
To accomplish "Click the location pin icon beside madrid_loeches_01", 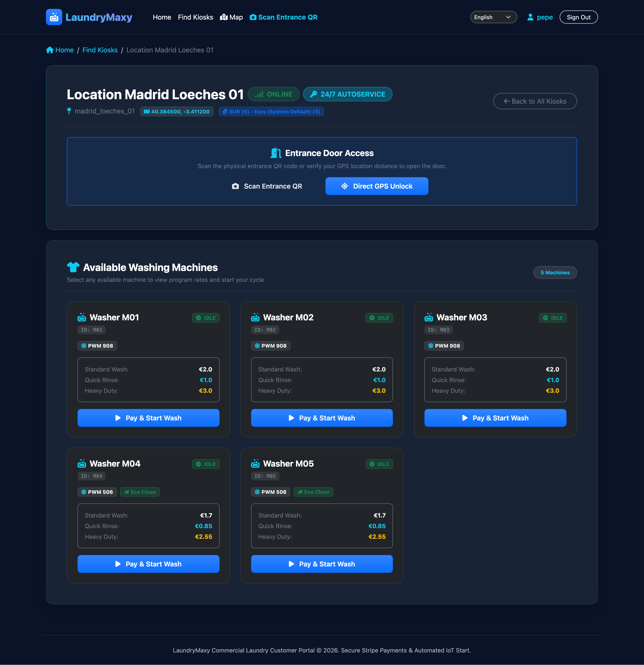I will (x=69, y=111).
